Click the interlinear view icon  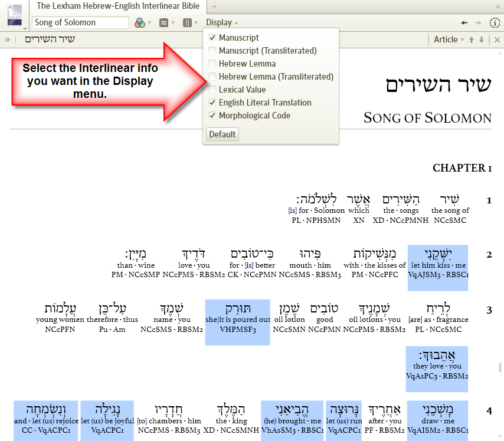163,23
